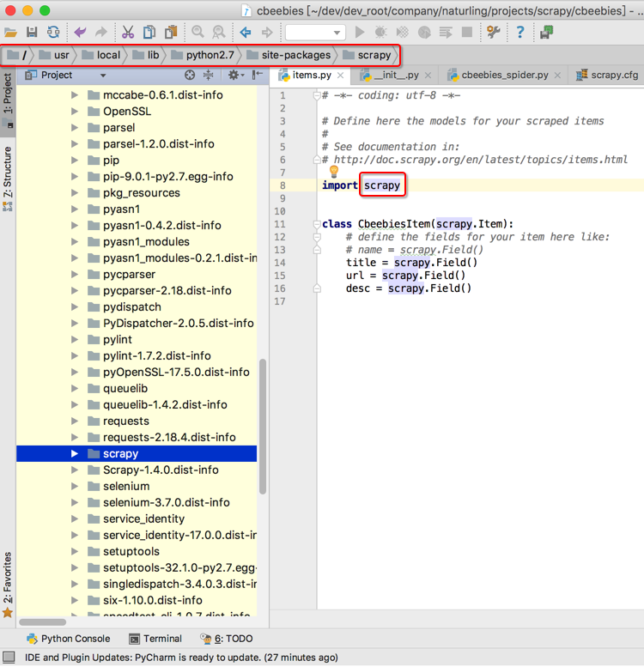This screenshot has height=667, width=644.
Task: Click the Cut scissors icon
Action: click(128, 33)
